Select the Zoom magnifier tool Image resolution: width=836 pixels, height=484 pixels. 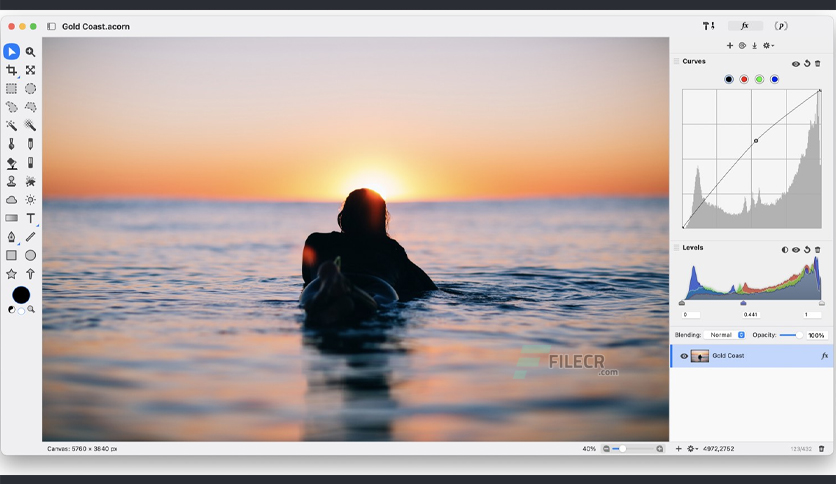30,52
